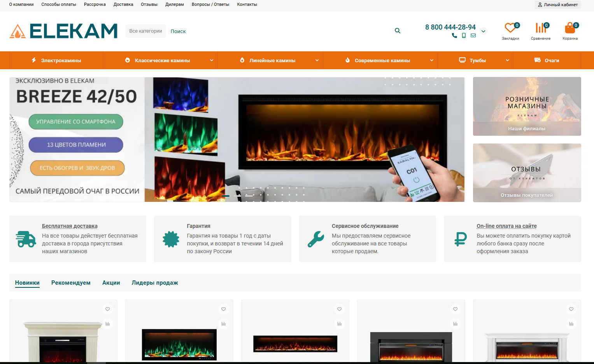
Task: Open the Отзывы top menu link
Action: click(149, 5)
